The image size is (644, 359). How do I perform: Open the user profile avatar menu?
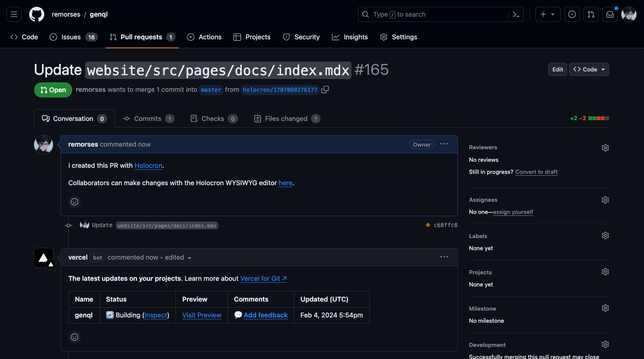tap(629, 14)
